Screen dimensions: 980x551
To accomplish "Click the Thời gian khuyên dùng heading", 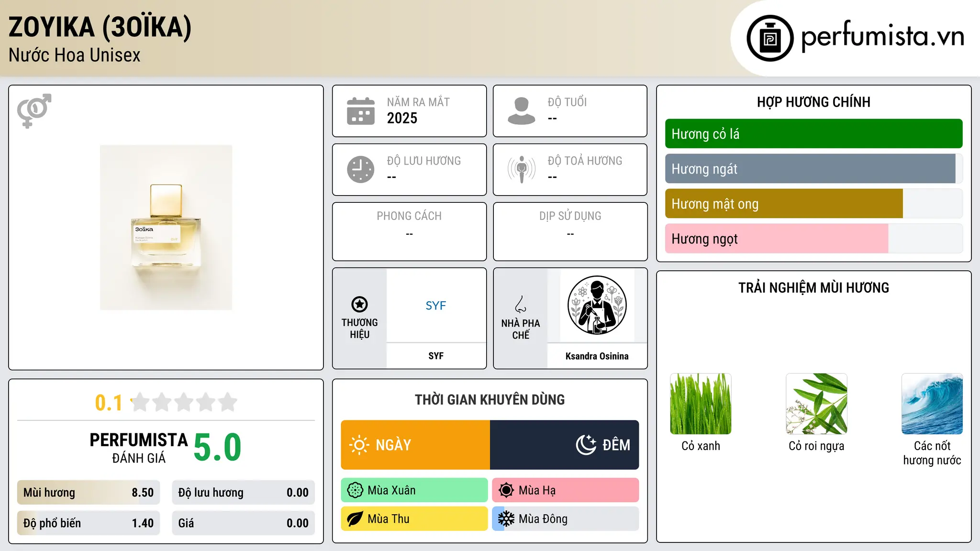I will tap(490, 399).
